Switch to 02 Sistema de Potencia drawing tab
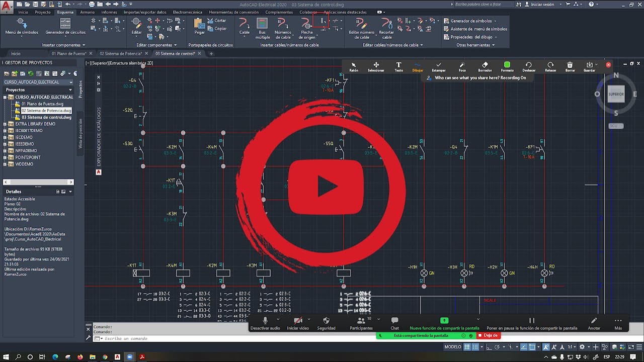Viewport: 644px width, 362px height. pyautogui.click(x=121, y=53)
